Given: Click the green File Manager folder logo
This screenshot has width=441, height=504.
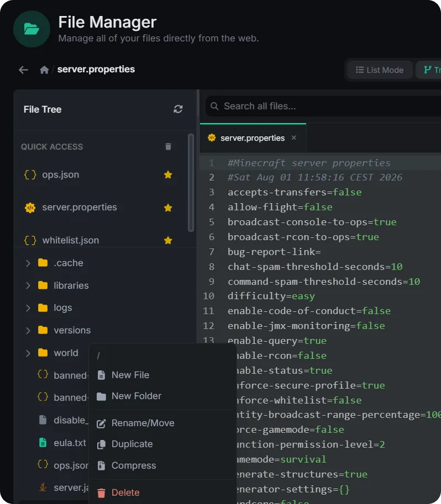Looking at the screenshot, I should click(x=32, y=29).
